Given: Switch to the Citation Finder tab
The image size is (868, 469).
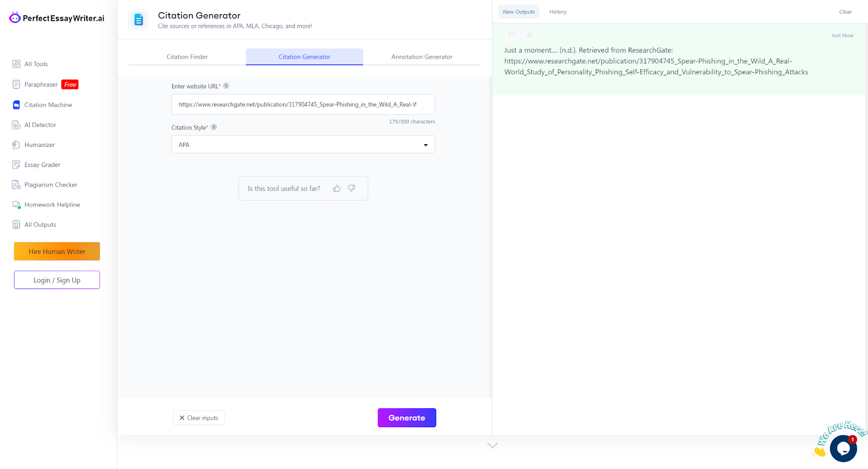Looking at the screenshot, I should point(187,57).
